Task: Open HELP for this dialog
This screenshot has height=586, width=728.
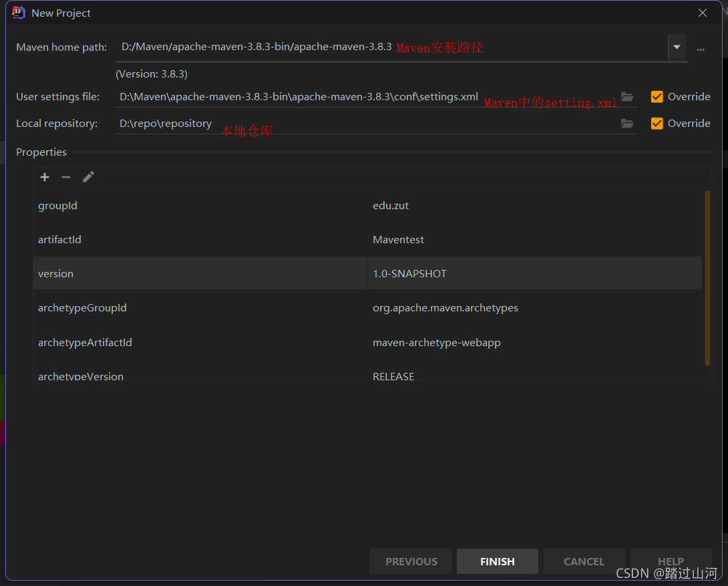Action: coord(671,561)
